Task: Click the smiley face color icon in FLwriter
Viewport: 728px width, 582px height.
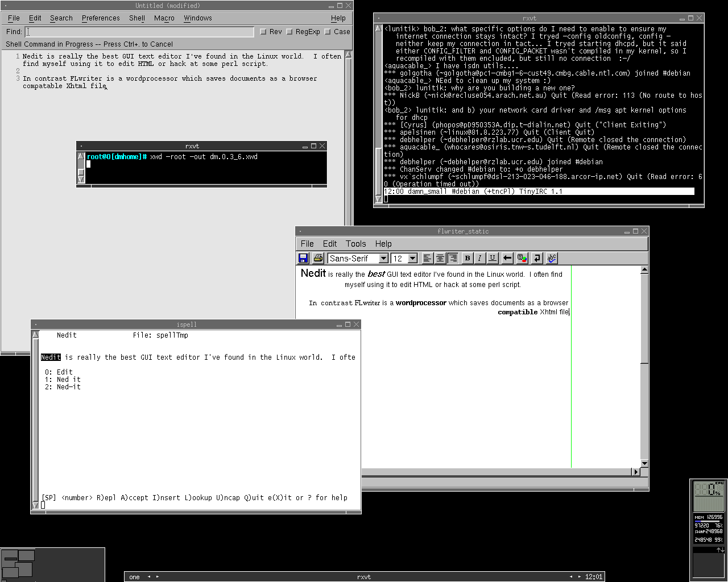Action: point(522,258)
